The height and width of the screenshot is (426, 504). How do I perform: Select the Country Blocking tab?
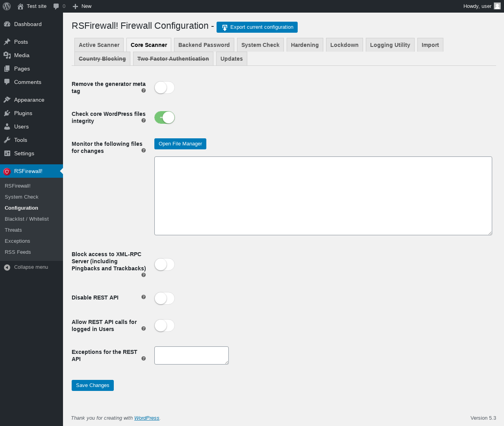click(x=102, y=59)
